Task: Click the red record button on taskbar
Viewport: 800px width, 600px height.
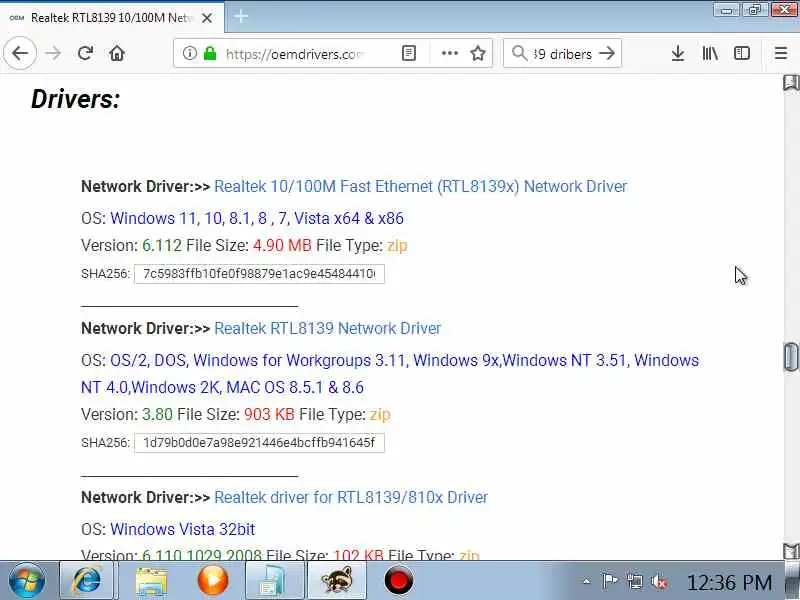Action: pyautogui.click(x=398, y=581)
